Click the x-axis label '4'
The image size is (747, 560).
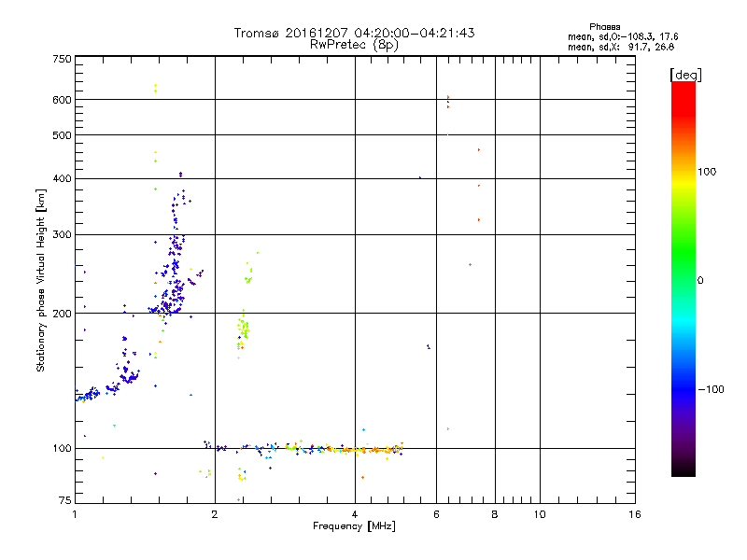click(x=355, y=514)
